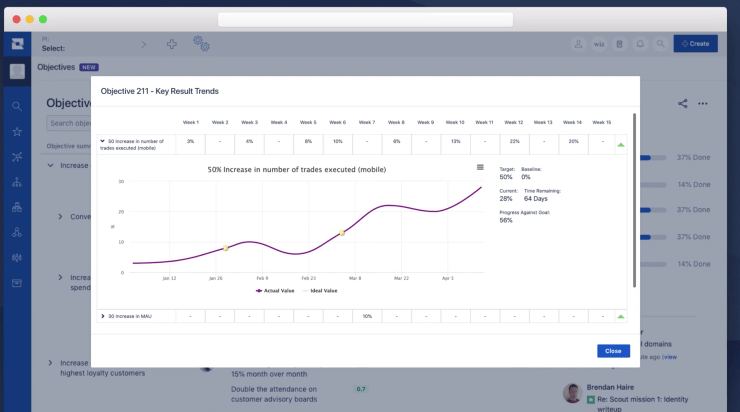Toggle the Ideal Value legend series
Image resolution: width=740 pixels, height=412 pixels.
320,291
